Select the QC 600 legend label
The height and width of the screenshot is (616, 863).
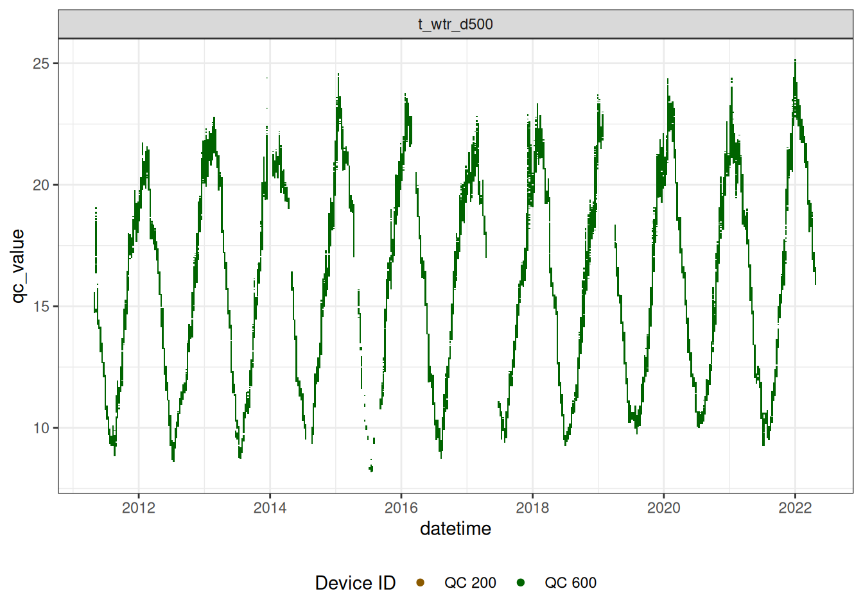point(570,583)
